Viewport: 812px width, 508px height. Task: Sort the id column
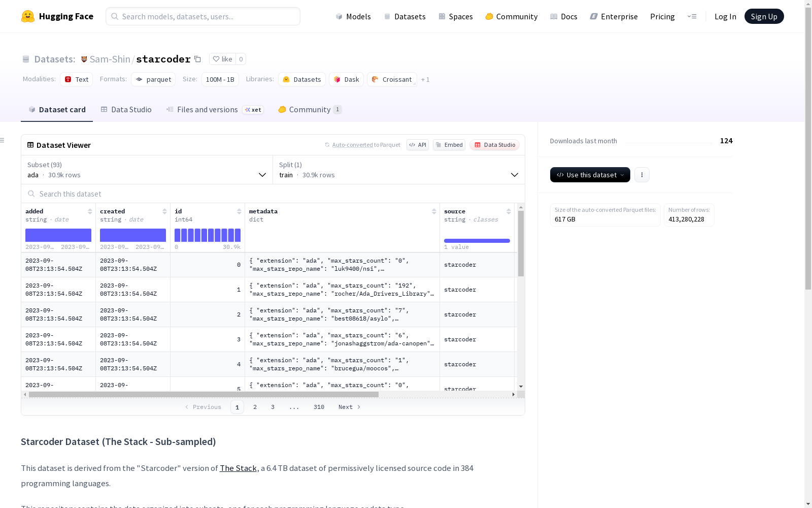[239, 211]
